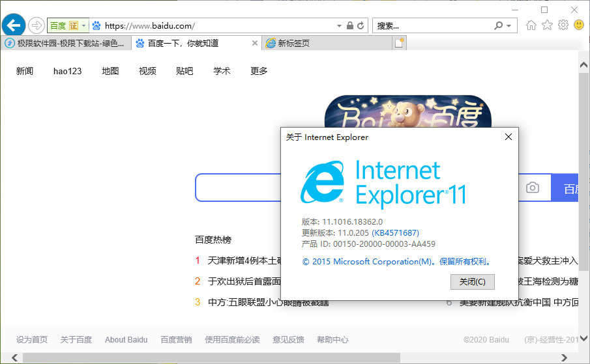Open the hot item about 爱犬救主冲入
This screenshot has width=590, height=364.
548,260
